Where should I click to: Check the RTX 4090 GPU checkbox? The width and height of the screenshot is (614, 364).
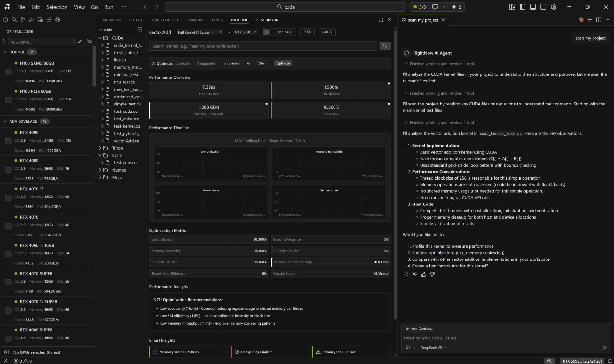(8, 141)
